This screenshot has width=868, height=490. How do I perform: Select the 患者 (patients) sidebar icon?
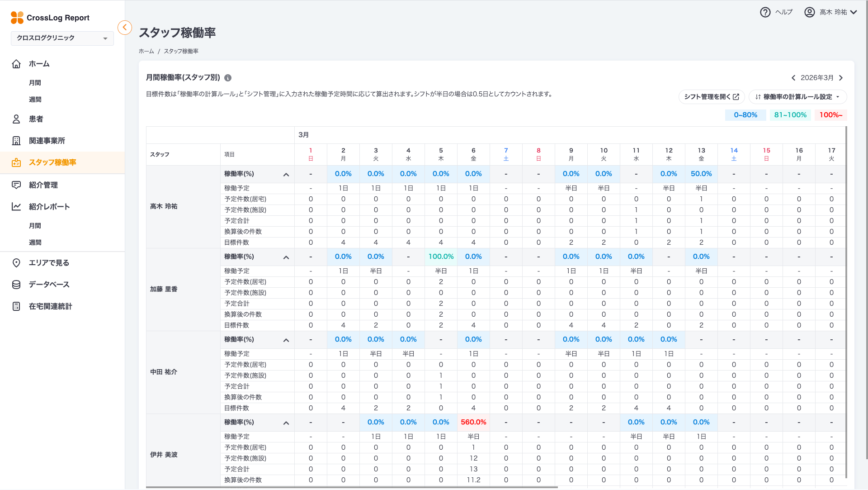point(16,119)
